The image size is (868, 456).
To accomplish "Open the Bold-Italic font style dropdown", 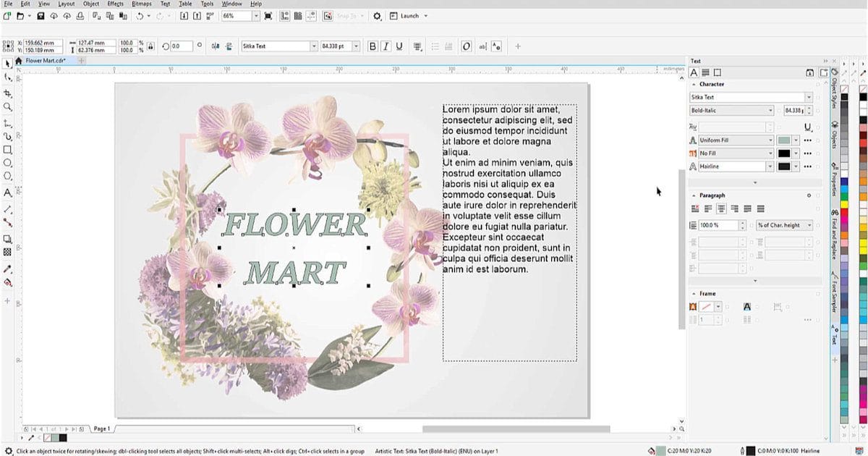I will (x=771, y=109).
